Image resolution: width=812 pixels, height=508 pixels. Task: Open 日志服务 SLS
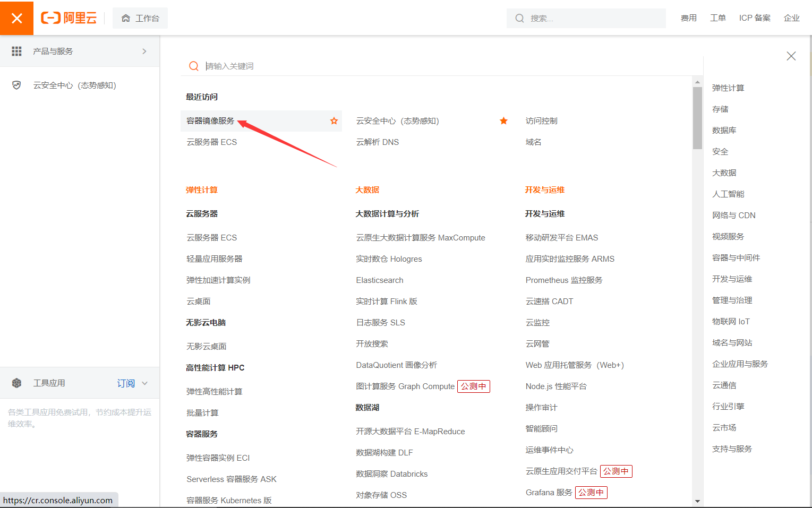pos(380,323)
